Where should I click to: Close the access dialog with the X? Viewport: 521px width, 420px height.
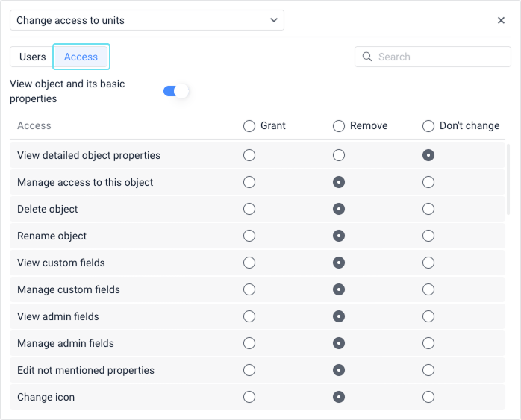pos(502,21)
